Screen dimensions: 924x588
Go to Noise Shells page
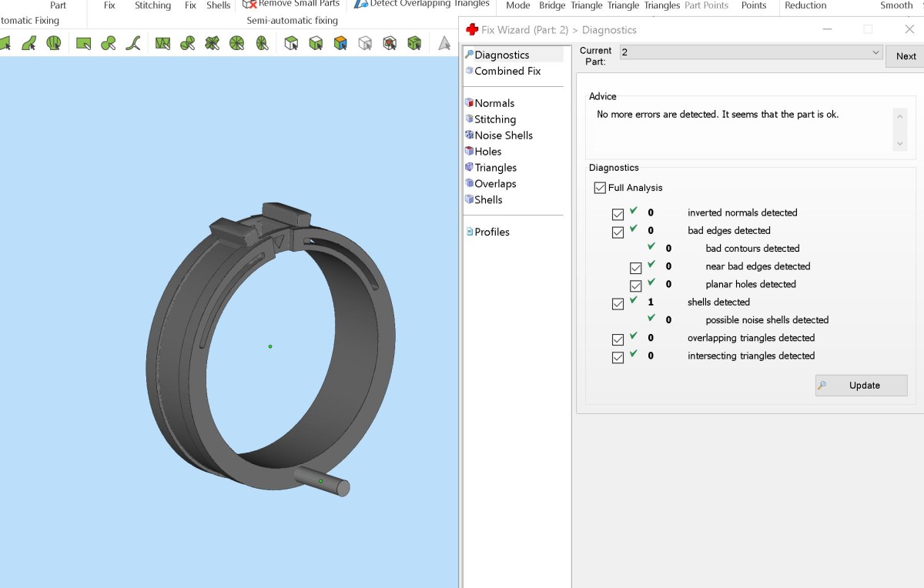coord(504,135)
